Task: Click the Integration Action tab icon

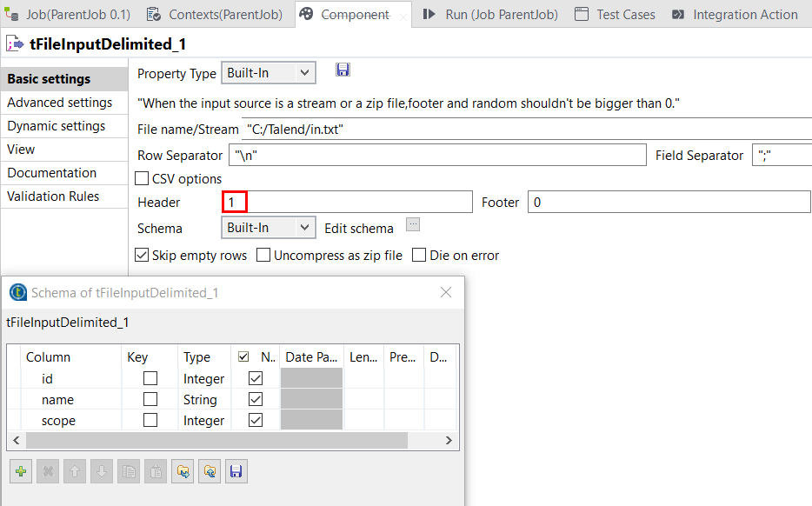Action: pyautogui.click(x=678, y=15)
